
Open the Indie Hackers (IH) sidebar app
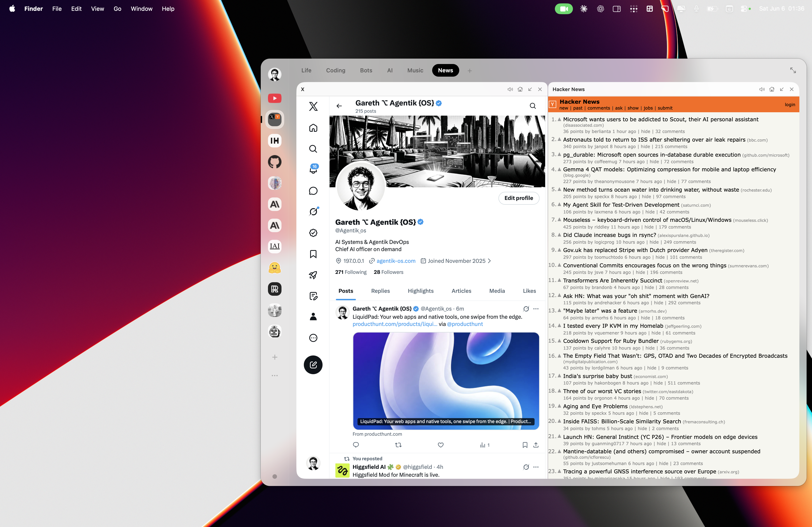tap(275, 140)
